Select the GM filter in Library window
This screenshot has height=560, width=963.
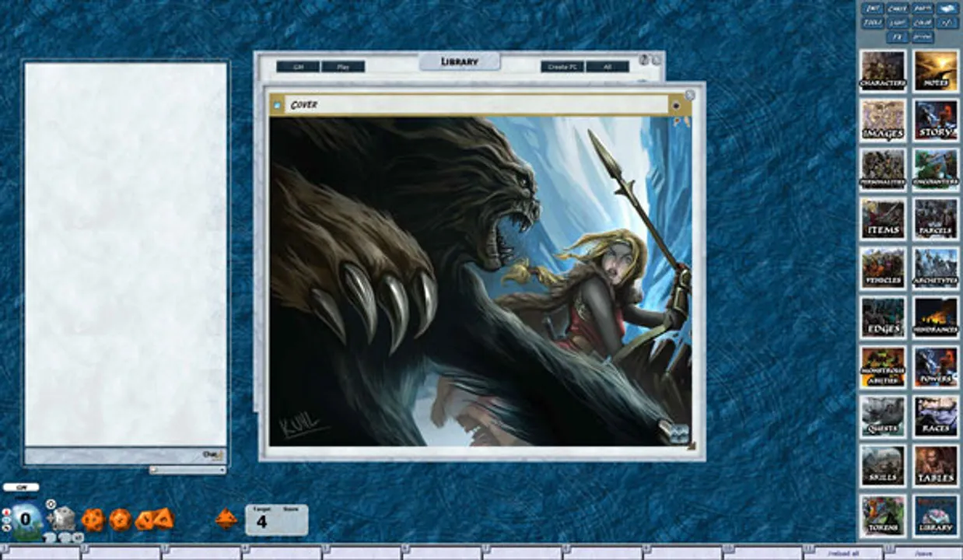(298, 67)
